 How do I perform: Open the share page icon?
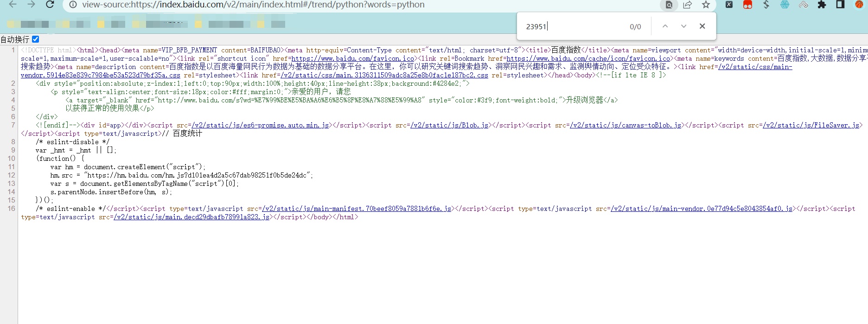(x=688, y=5)
